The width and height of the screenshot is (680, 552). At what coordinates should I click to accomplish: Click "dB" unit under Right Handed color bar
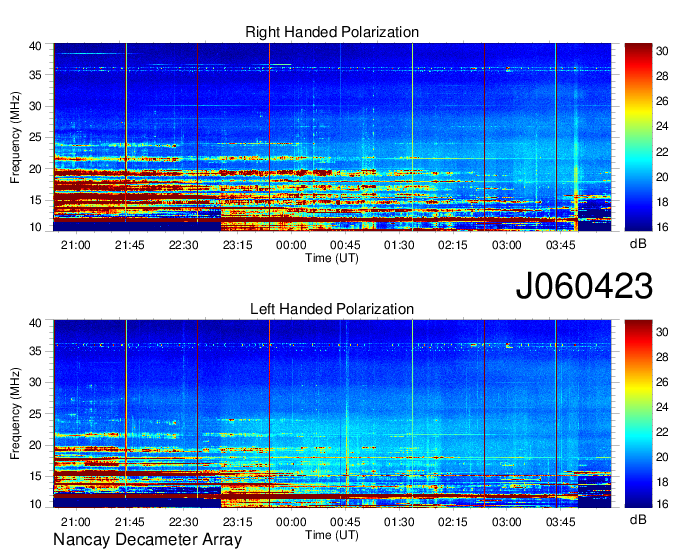tap(638, 244)
